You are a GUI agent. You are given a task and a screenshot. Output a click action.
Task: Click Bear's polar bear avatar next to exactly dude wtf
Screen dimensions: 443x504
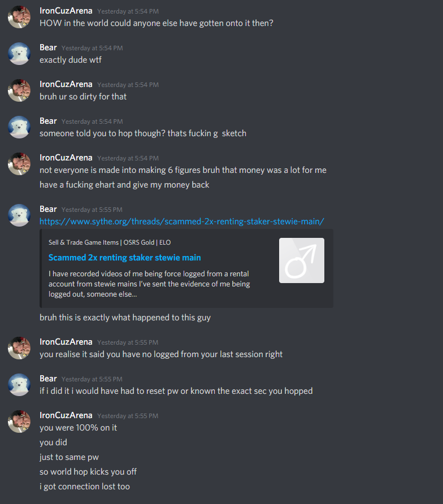[19, 54]
